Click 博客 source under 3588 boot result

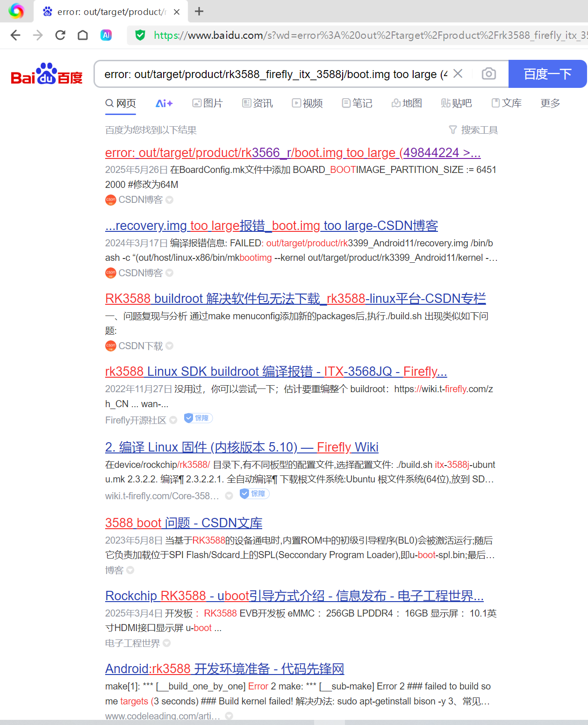pos(114,570)
